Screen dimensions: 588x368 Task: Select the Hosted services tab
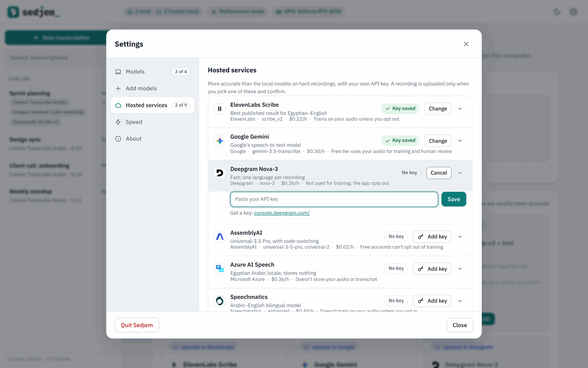tap(152, 105)
